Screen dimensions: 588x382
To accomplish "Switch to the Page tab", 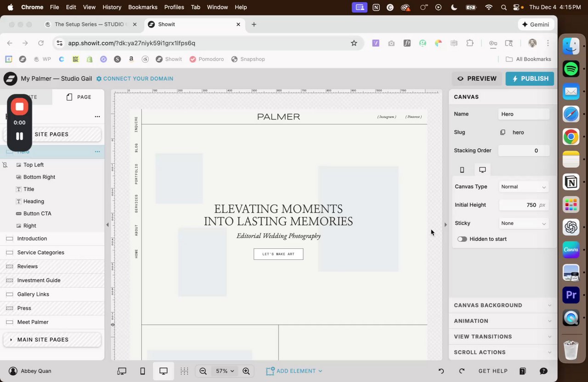I will coord(79,97).
